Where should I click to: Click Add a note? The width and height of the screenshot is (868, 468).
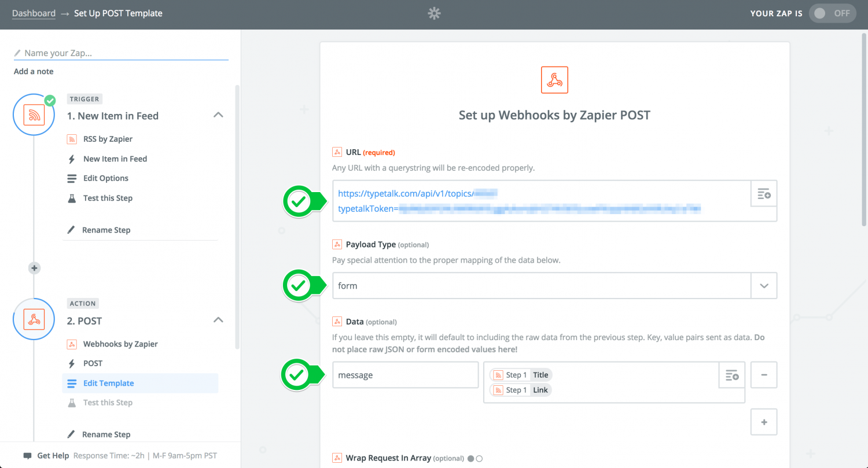[34, 71]
